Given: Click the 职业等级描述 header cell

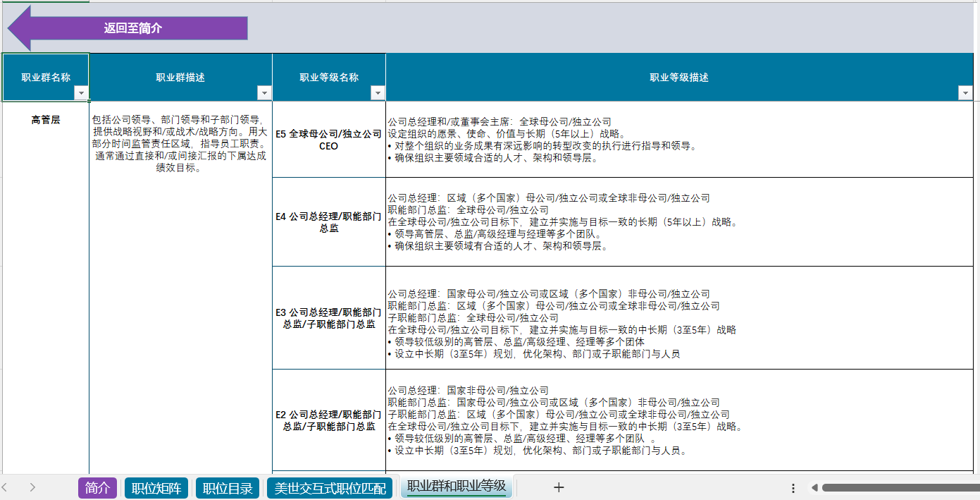Looking at the screenshot, I should (x=678, y=78).
